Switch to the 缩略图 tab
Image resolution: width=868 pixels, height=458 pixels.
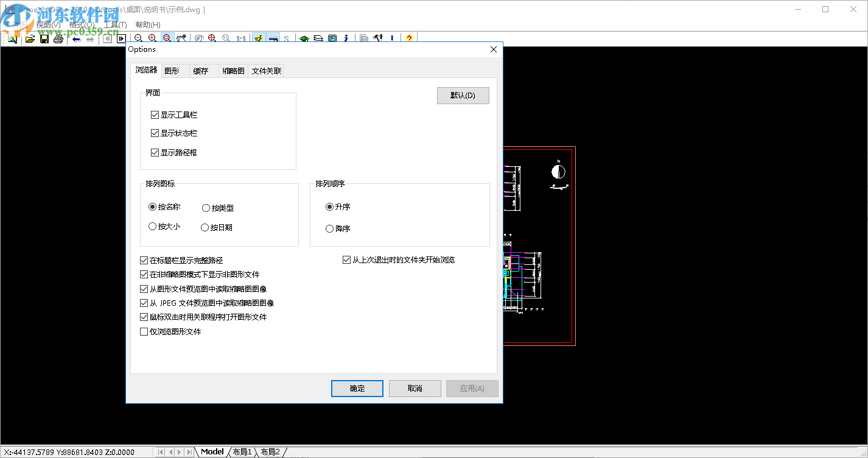(234, 71)
